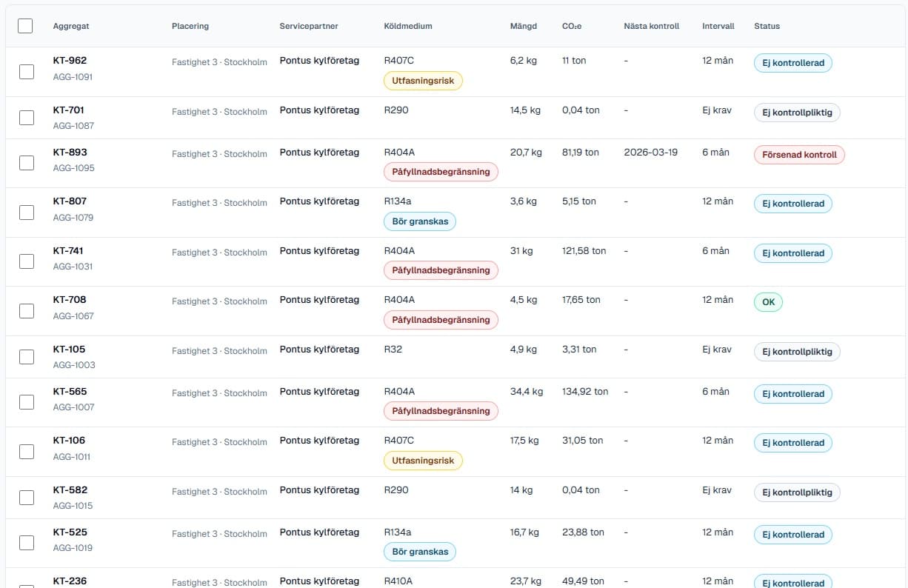Check the box for row KT-962

(x=26, y=72)
